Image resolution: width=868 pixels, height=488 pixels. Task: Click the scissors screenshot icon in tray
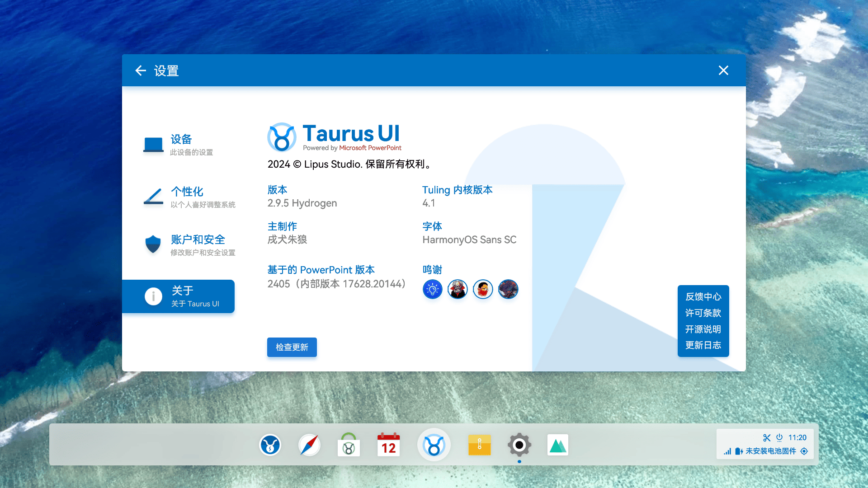[767, 437]
